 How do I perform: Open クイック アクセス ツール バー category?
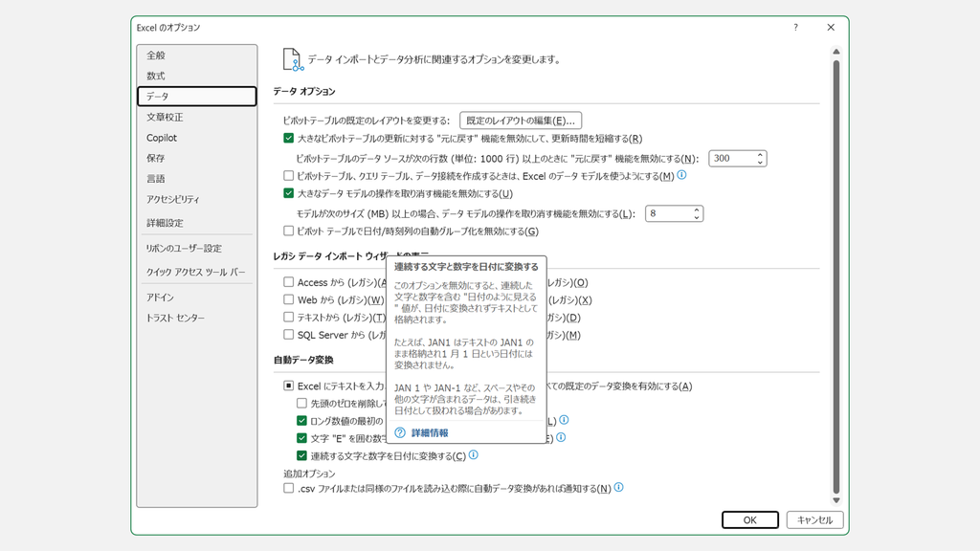pyautogui.click(x=196, y=273)
